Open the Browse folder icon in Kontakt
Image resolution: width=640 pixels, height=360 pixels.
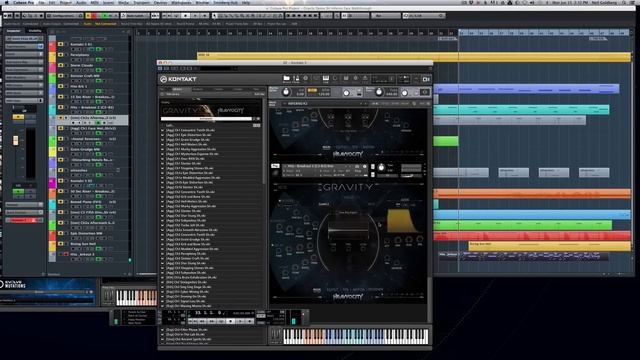click(x=287, y=79)
